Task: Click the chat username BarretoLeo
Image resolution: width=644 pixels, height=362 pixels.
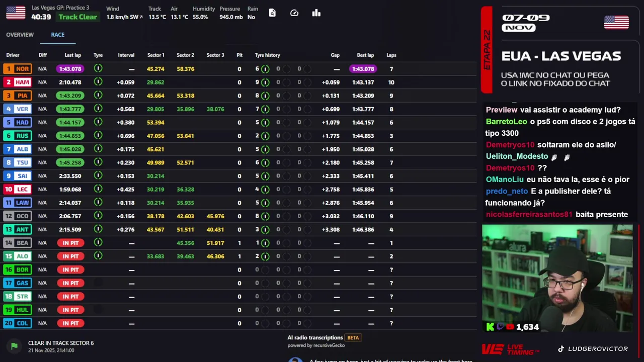Action: (x=506, y=122)
